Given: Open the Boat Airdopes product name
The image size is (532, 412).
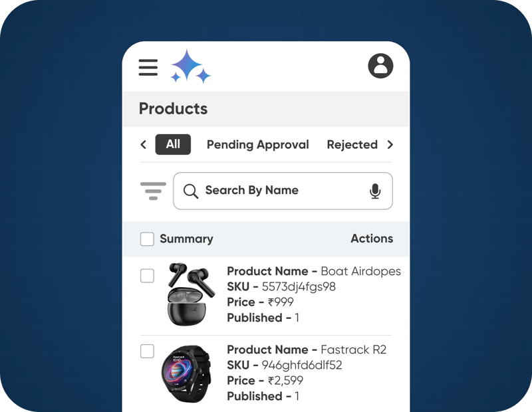Looking at the screenshot, I should coord(360,271).
